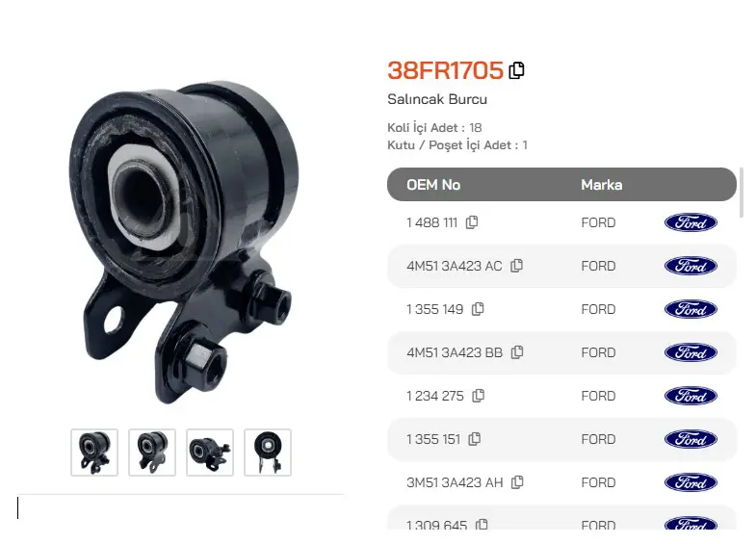Select second product thumbnail image
The height and width of the screenshot is (544, 756).
pyautogui.click(x=152, y=453)
